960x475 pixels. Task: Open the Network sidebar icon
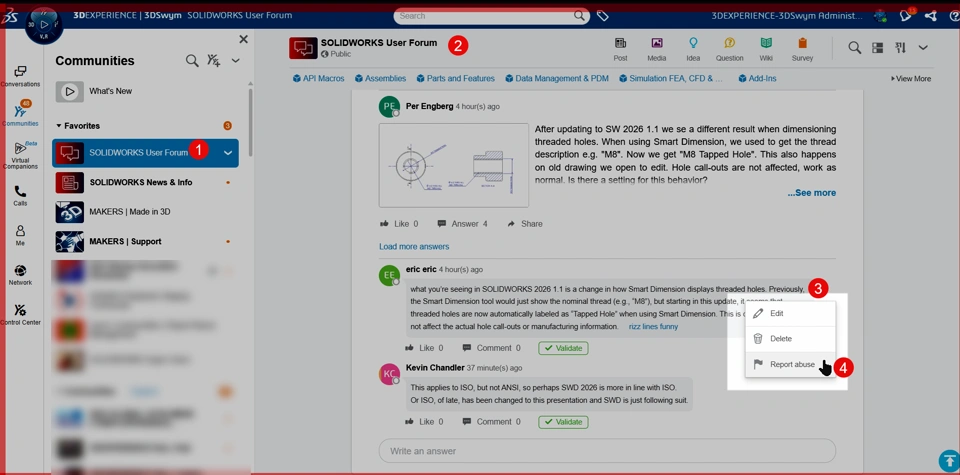coord(20,275)
